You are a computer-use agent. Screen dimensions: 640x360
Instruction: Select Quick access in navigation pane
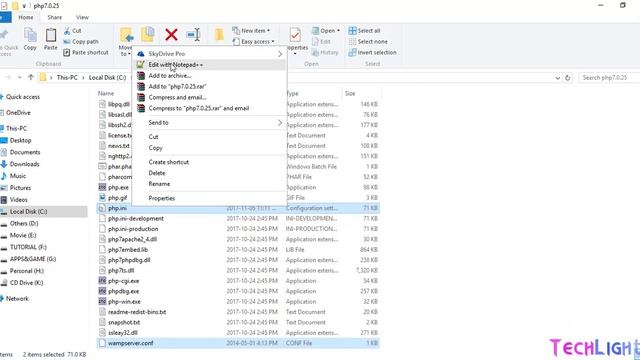point(23,97)
